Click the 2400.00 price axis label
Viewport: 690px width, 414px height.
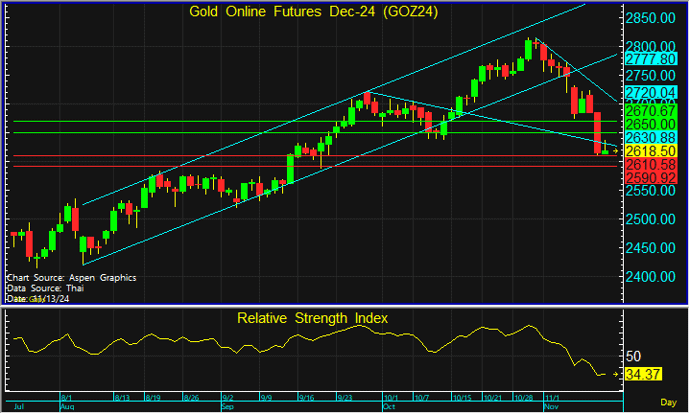pyautogui.click(x=654, y=277)
